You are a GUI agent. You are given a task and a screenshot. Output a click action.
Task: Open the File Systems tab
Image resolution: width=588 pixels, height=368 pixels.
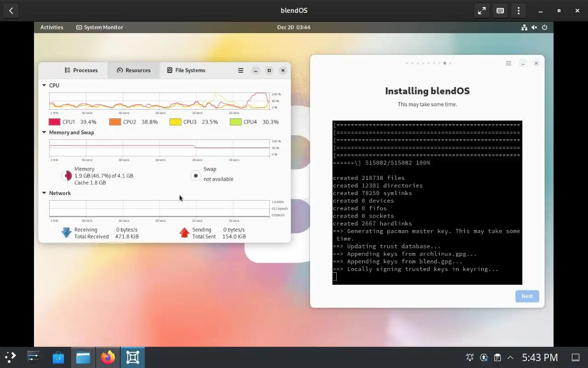click(186, 70)
